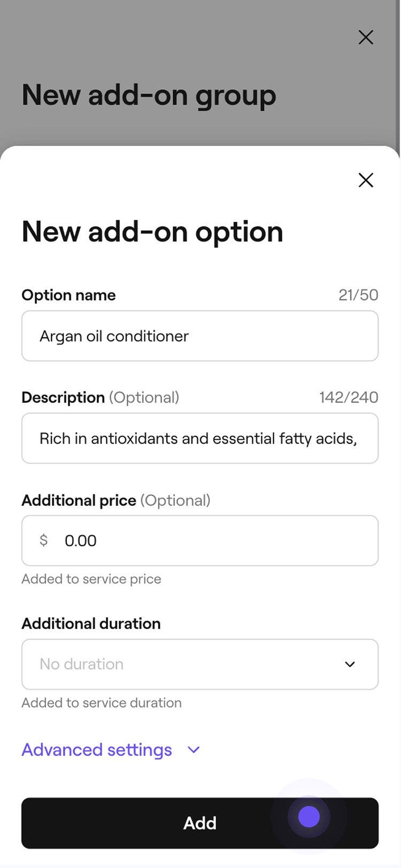Viewport: 401px width, 868px height.
Task: Click the Description (Optional) label
Action: 100,398
